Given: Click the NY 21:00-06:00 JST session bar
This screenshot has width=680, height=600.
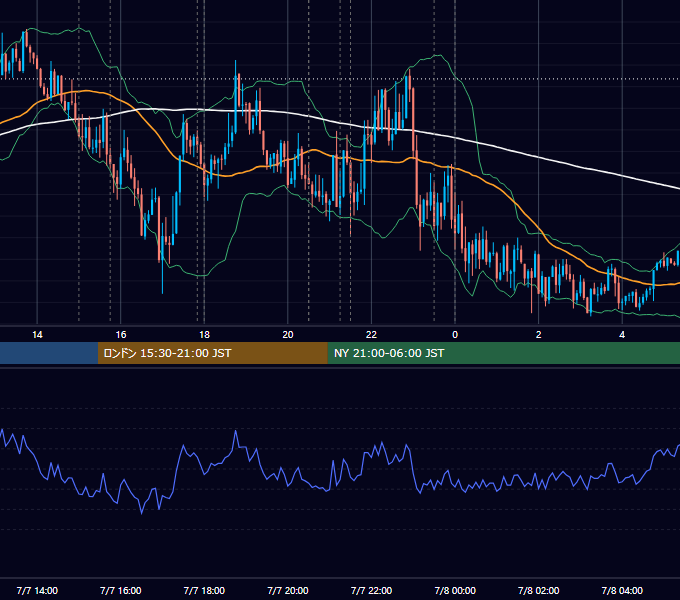Looking at the screenshot, I should coord(503,353).
